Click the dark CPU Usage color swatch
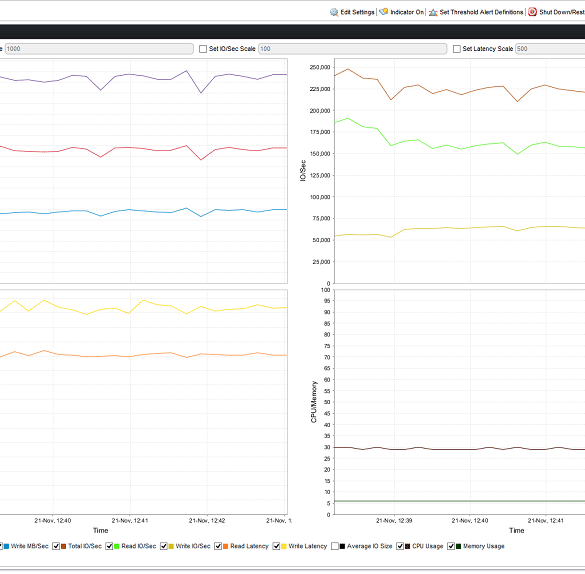The width and height of the screenshot is (585, 574). (x=407, y=547)
